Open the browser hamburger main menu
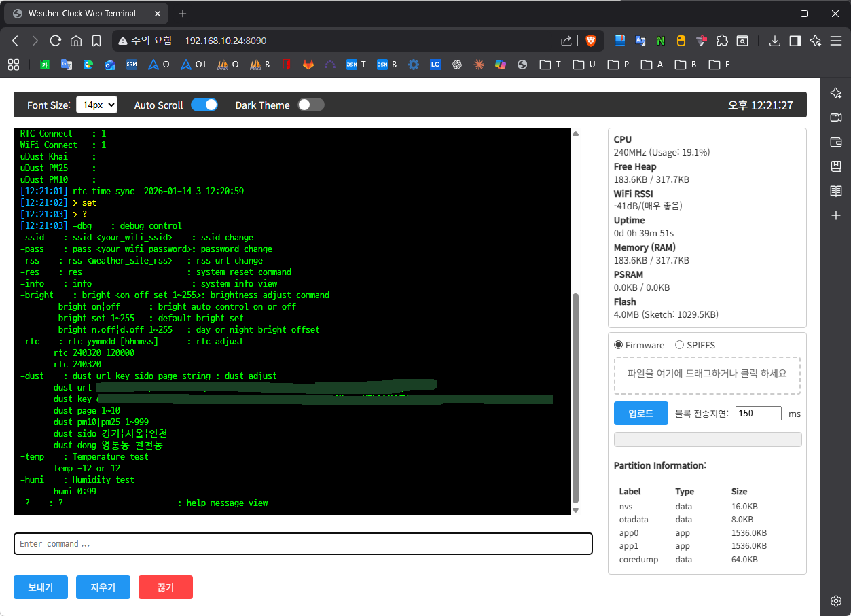The image size is (851, 616). pyautogui.click(x=836, y=41)
